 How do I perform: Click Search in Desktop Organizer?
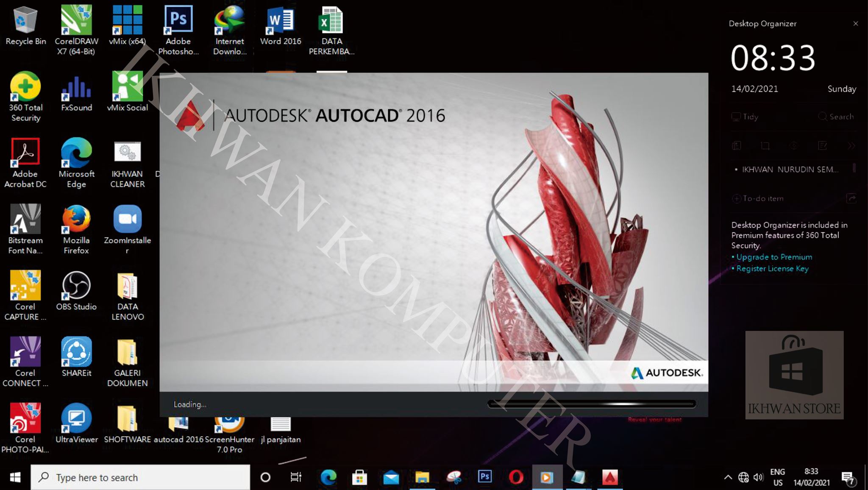(836, 117)
